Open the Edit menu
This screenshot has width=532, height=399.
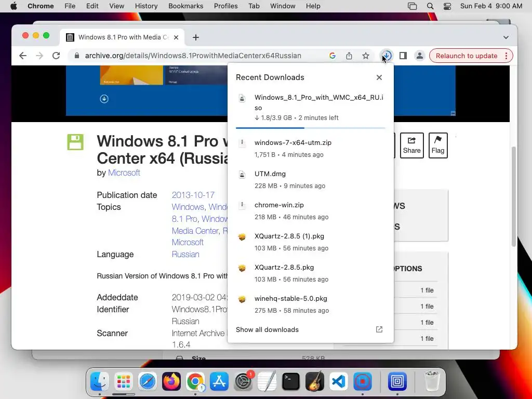coord(92,6)
